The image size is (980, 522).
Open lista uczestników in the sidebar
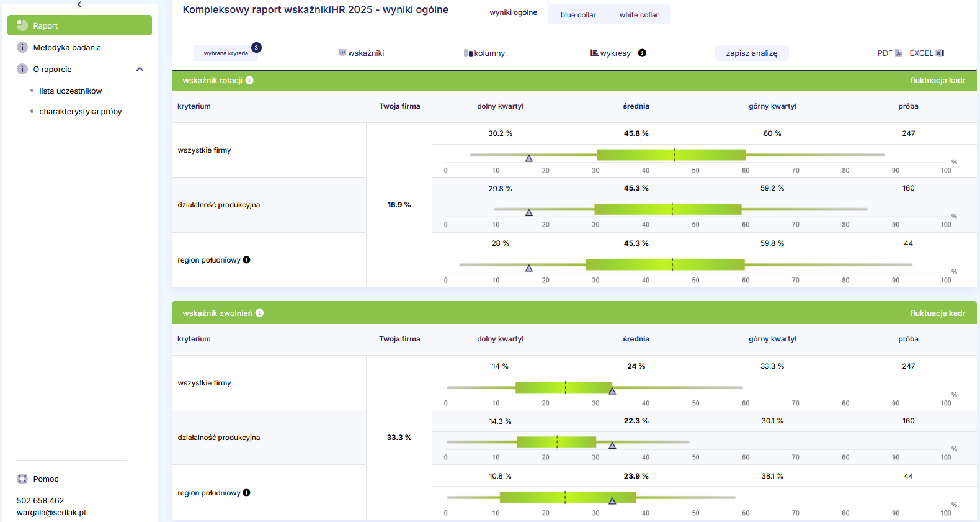point(70,91)
